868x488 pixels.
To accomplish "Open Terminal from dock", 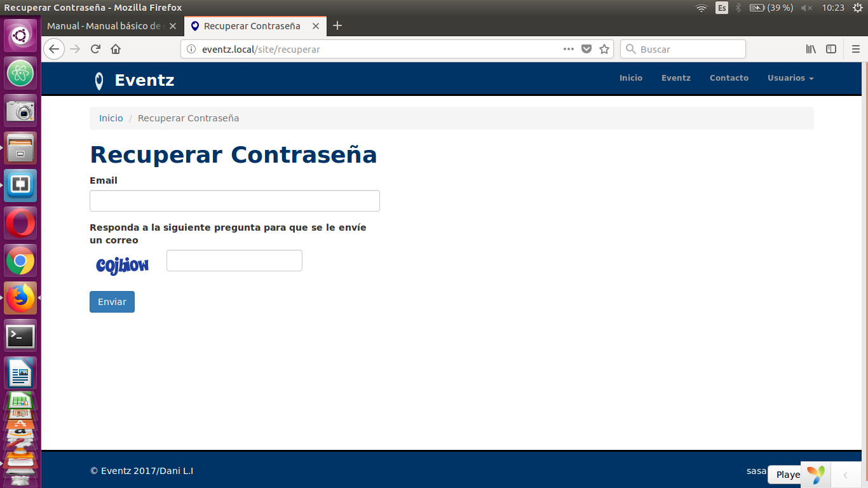I will coord(21,335).
